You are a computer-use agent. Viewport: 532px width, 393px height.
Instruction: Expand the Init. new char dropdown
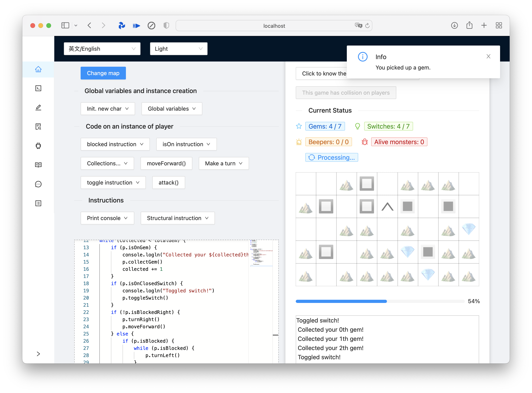(x=108, y=109)
